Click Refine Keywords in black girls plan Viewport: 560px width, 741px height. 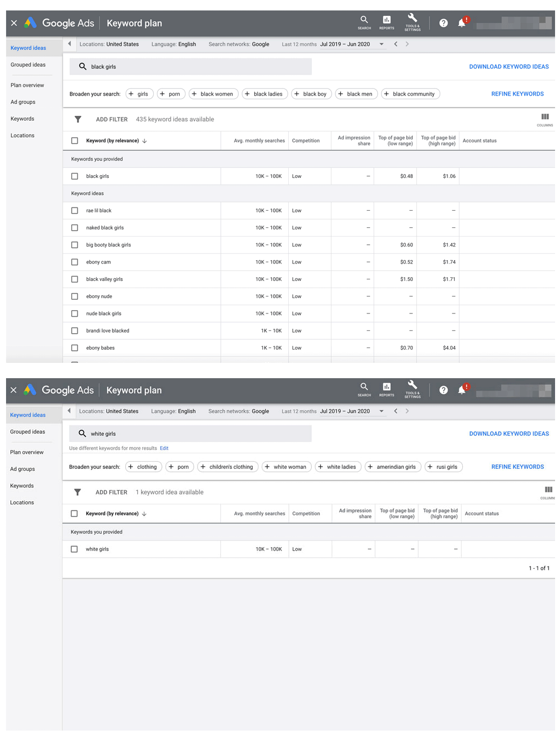pyautogui.click(x=517, y=94)
